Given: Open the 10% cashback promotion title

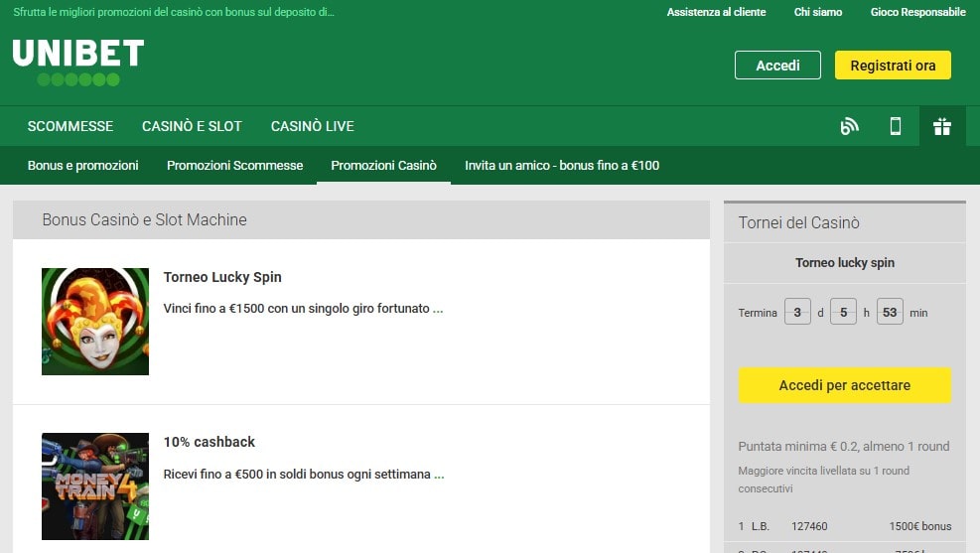Looking at the screenshot, I should click(x=210, y=442).
